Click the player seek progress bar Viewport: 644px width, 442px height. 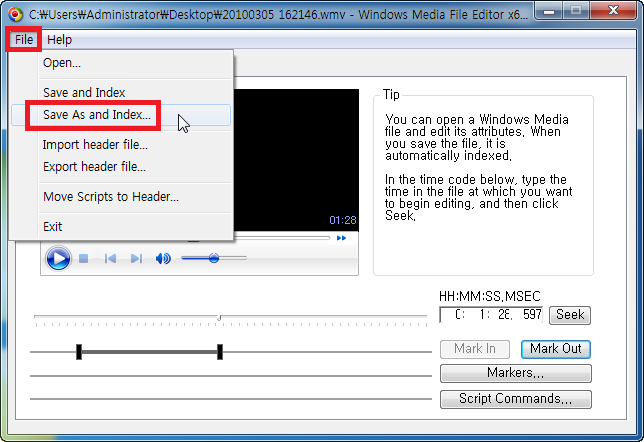point(281,237)
